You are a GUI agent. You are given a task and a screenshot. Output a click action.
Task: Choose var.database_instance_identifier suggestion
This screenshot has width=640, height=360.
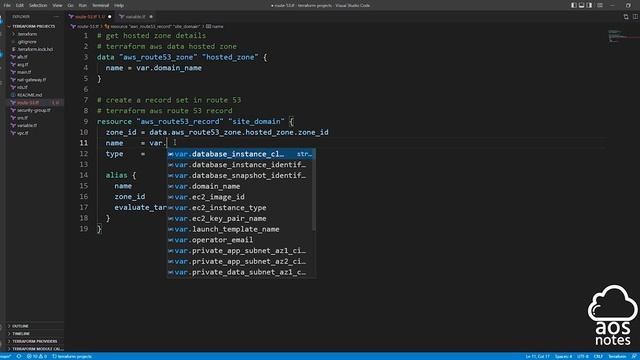pyautogui.click(x=240, y=165)
